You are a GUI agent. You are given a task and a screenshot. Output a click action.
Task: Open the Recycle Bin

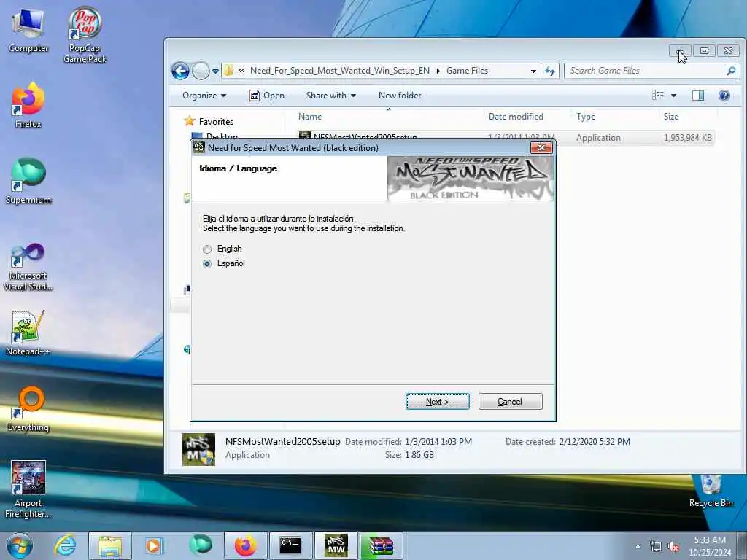[x=711, y=491]
